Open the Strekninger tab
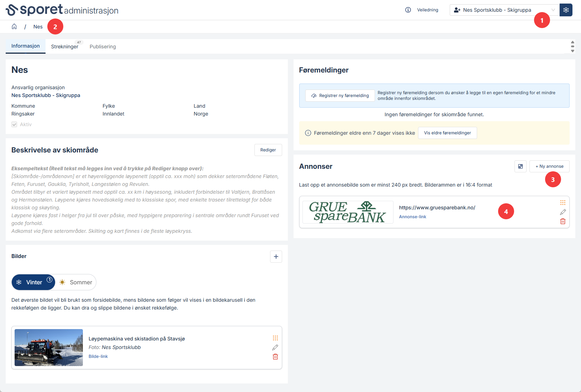Viewport: 581px width, 392px height. tap(65, 47)
